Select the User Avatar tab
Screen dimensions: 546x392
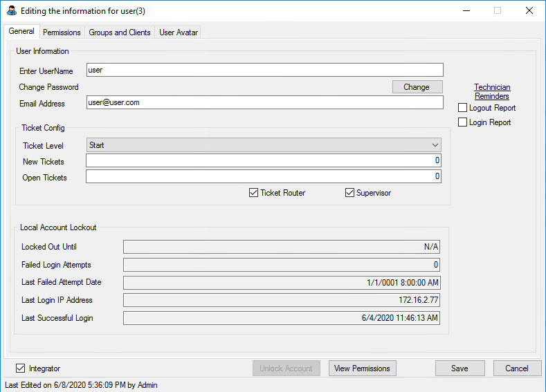pyautogui.click(x=179, y=32)
